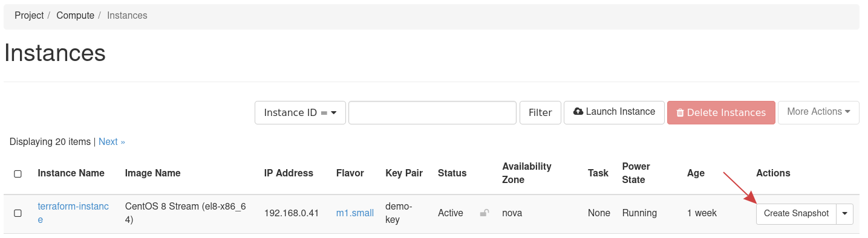Go to Next page of items
Viewport: 868px width, 238px height.
(x=112, y=142)
